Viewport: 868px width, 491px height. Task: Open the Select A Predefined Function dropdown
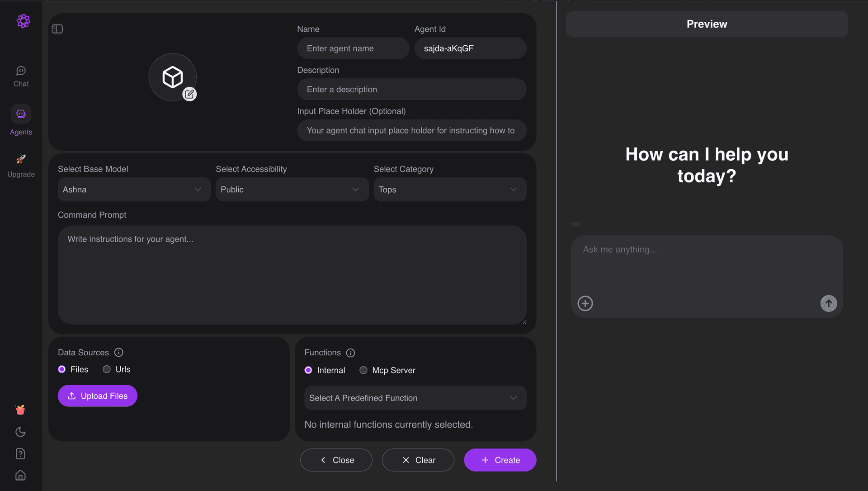pyautogui.click(x=415, y=398)
